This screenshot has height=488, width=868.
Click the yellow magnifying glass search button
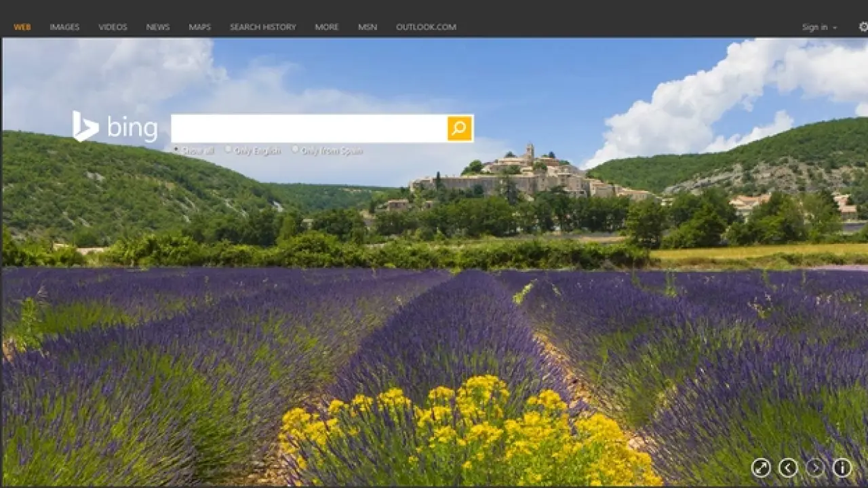pos(459,128)
